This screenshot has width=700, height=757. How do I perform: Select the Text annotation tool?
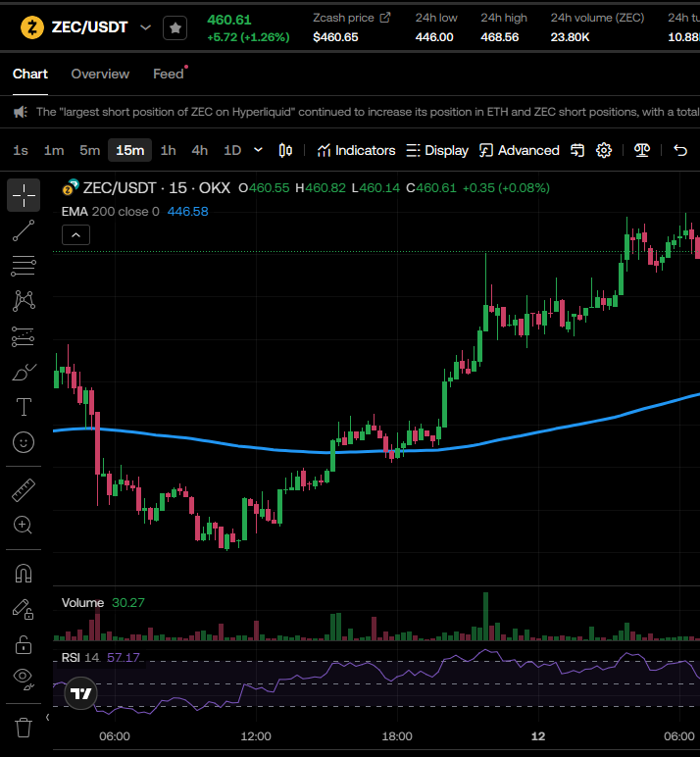point(24,407)
